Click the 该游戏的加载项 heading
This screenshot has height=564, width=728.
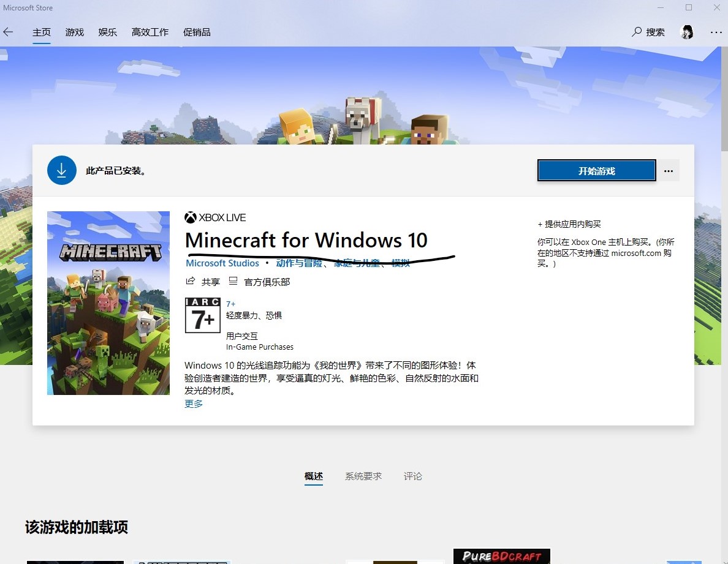(77, 527)
